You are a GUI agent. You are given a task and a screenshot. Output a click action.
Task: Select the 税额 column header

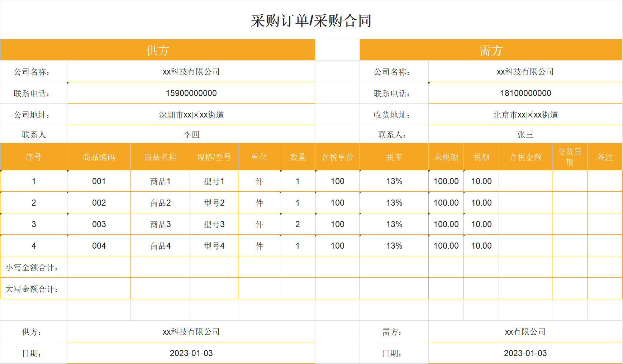click(481, 157)
